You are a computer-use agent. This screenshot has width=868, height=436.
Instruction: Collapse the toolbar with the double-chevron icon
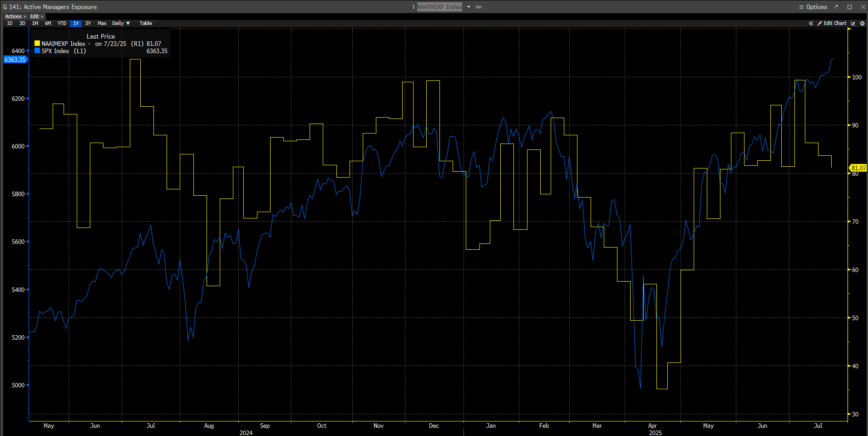(811, 24)
